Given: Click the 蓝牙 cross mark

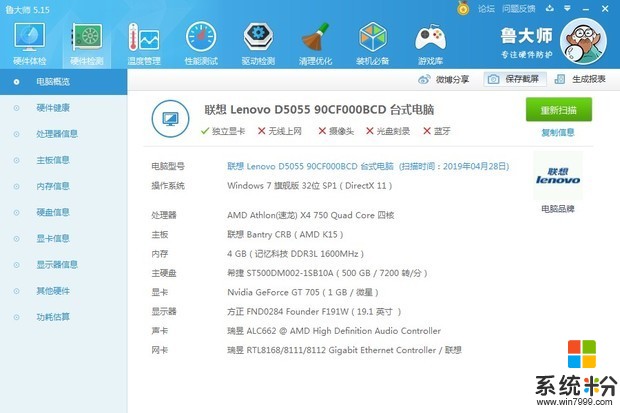Looking at the screenshot, I should tap(427, 131).
